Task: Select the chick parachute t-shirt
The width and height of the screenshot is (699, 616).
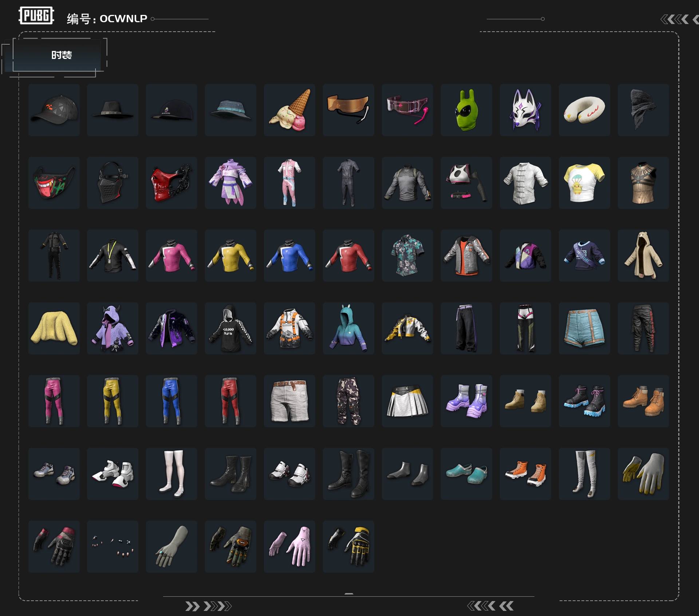Action: [584, 183]
